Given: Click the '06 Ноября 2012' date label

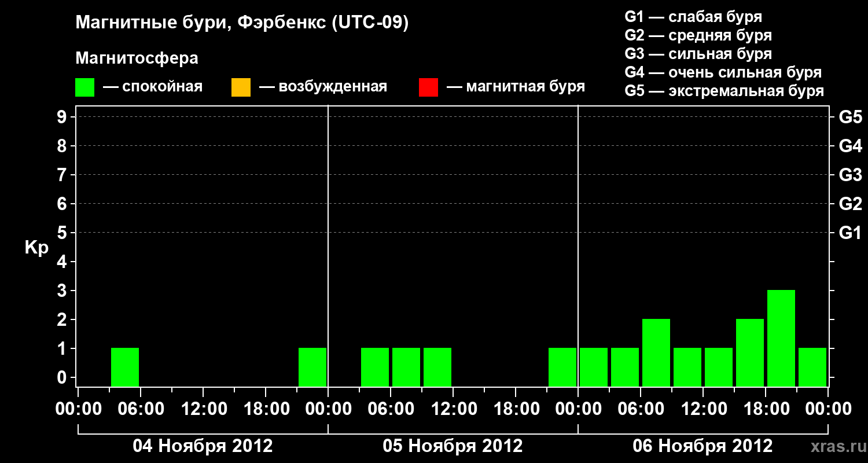Looking at the screenshot, I should [x=703, y=446].
